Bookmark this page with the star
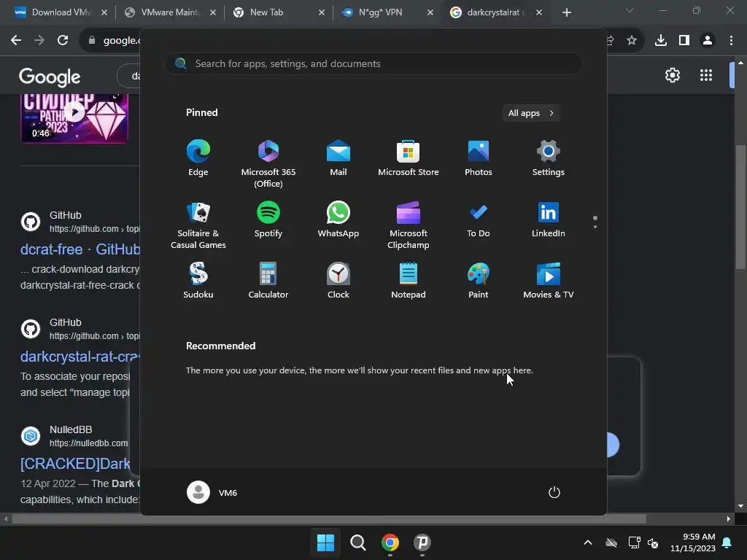This screenshot has width=747, height=560. tap(632, 41)
